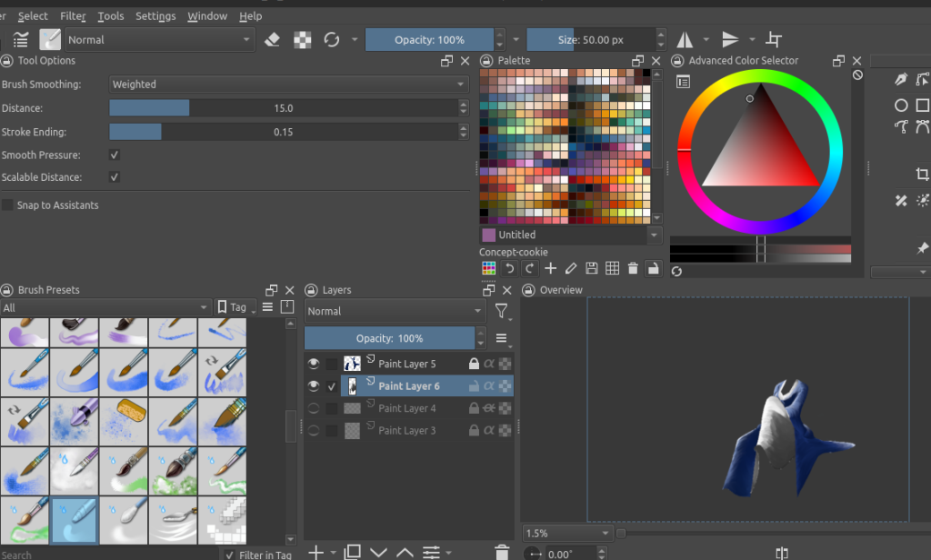Click the duplicate layer icon in Layers panel

click(353, 552)
